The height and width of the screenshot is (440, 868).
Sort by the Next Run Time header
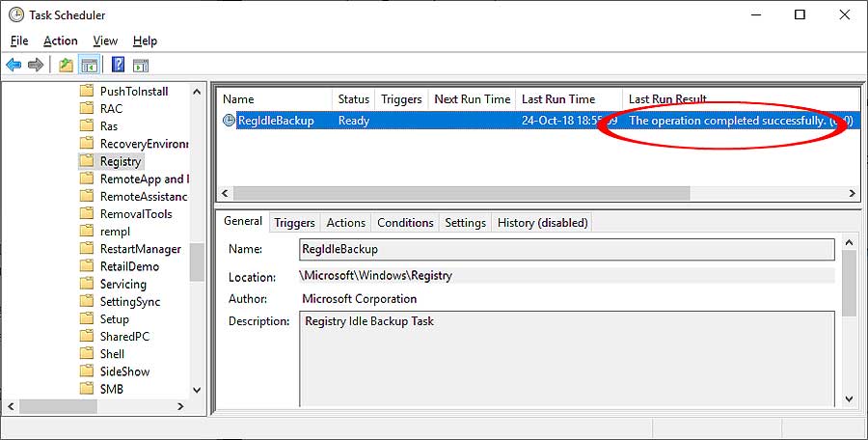tap(473, 99)
